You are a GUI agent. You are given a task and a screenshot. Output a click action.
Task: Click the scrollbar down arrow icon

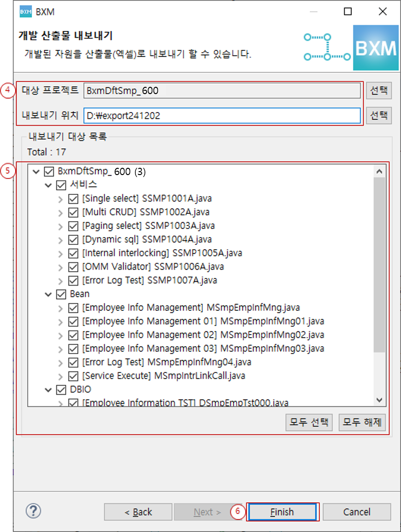[380, 400]
